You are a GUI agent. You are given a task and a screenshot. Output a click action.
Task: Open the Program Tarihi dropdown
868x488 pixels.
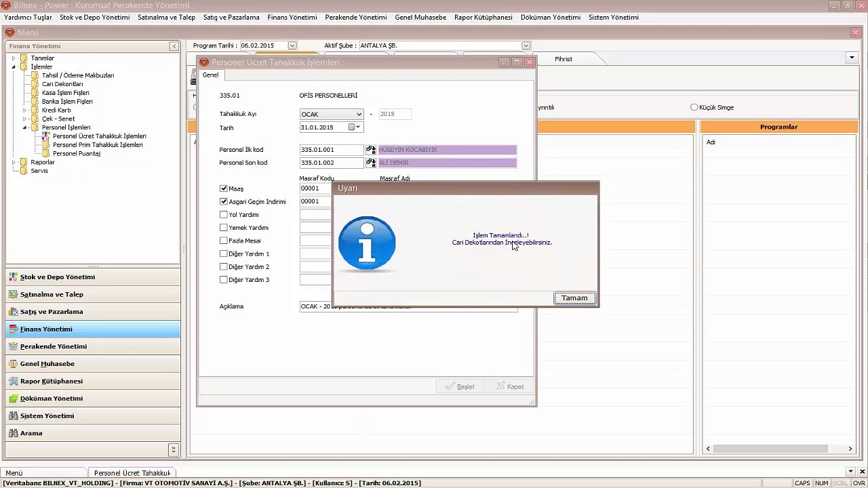292,45
